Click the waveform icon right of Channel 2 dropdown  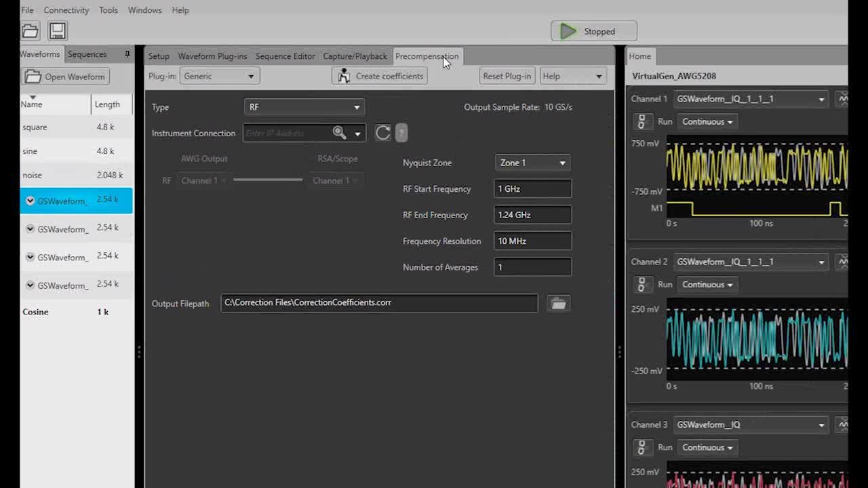[x=842, y=262]
